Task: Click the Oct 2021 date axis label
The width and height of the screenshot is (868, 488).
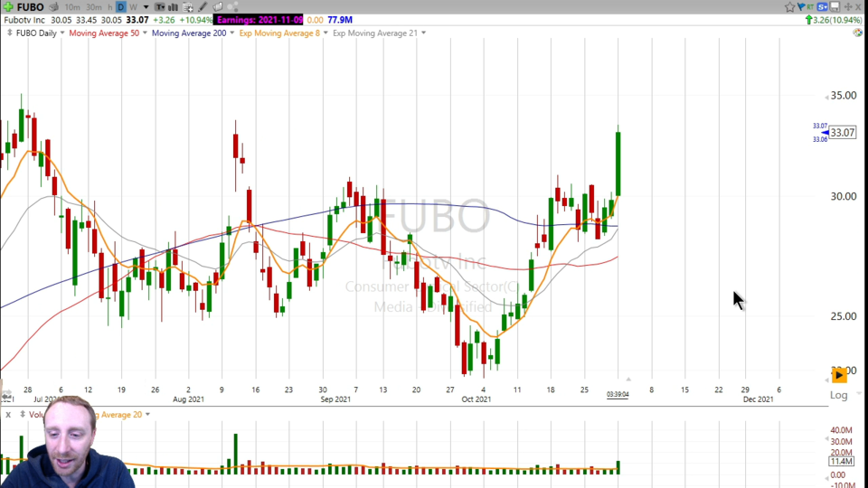Action: 476,399
